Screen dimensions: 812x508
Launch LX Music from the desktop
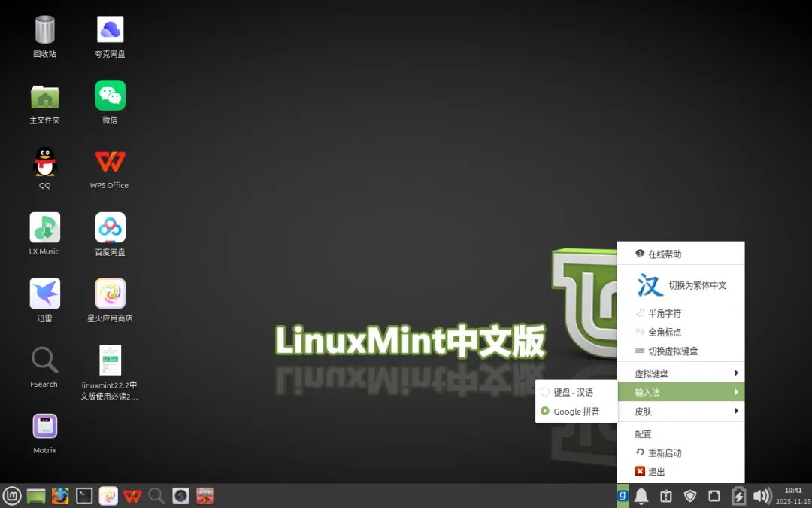[x=44, y=227]
